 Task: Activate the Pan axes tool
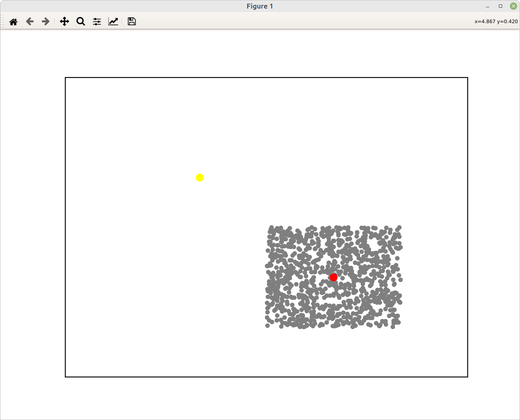[64, 22]
